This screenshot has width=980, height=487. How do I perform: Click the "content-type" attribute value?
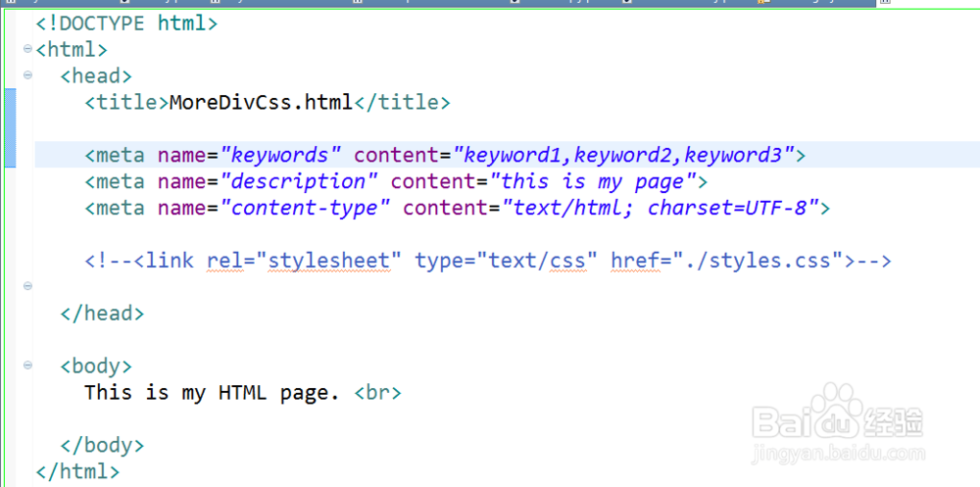pos(305,208)
